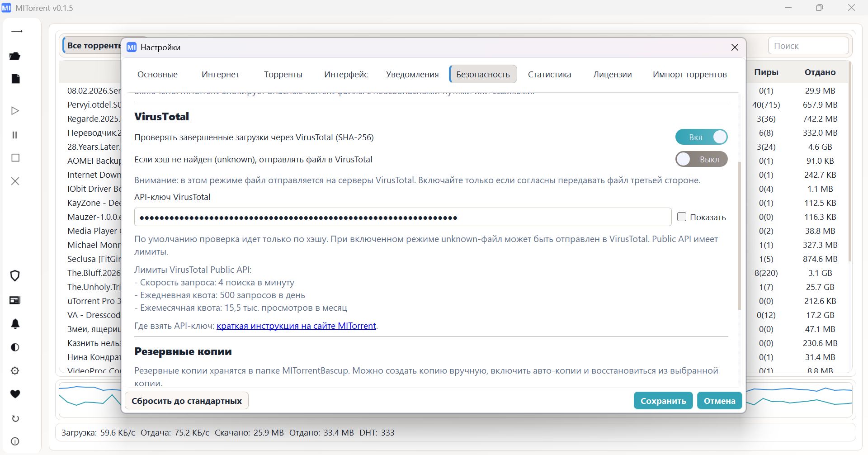Disable the VirusTotal SHA-256 check toggle
The width and height of the screenshot is (868, 455).
tap(701, 137)
